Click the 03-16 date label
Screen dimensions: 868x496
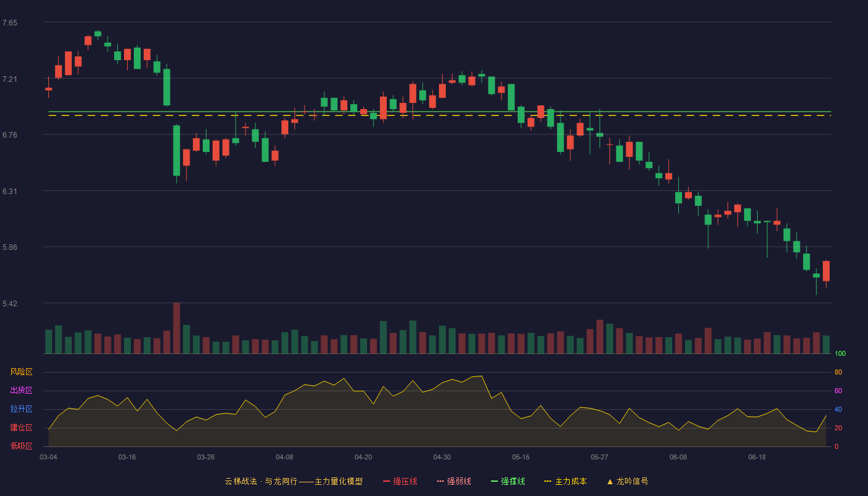click(x=127, y=457)
